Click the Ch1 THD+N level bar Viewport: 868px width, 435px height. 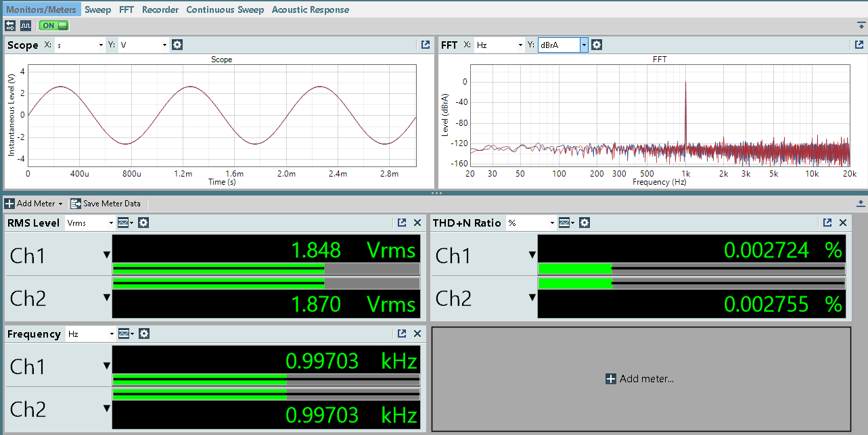click(x=691, y=269)
